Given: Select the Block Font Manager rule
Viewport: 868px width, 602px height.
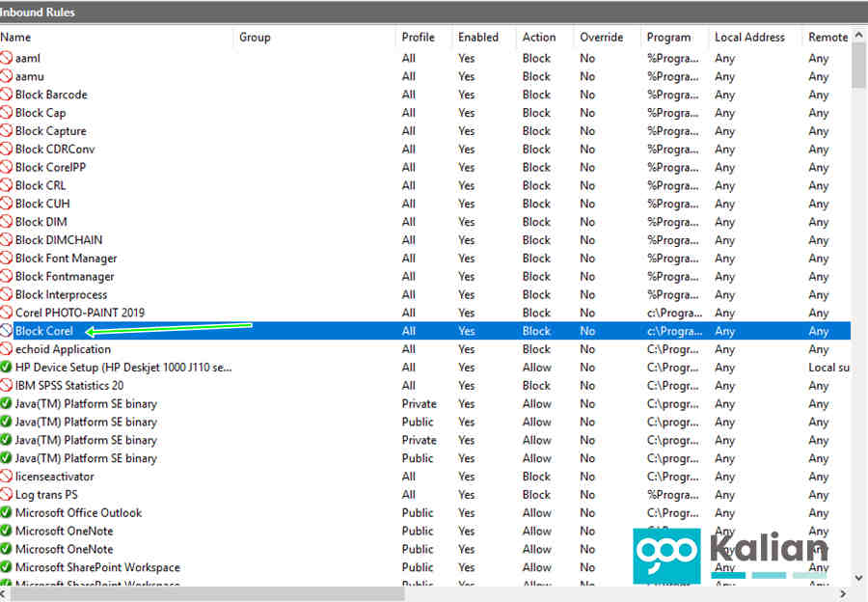Looking at the screenshot, I should click(66, 259).
